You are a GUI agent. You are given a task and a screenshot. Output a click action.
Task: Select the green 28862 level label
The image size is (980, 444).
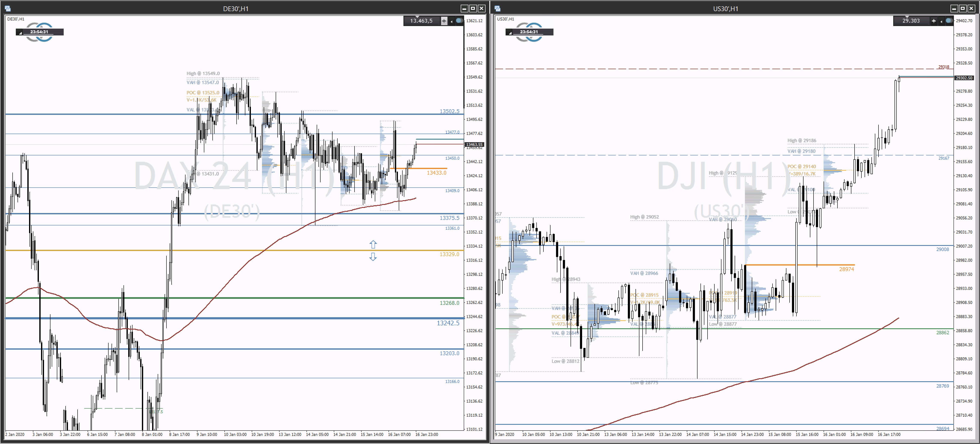942,332
